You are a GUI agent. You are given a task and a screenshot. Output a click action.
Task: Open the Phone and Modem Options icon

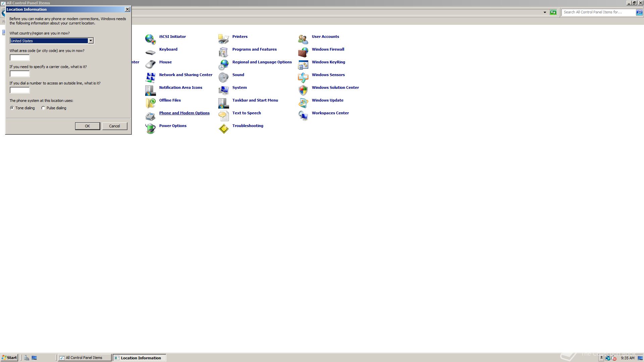(150, 116)
